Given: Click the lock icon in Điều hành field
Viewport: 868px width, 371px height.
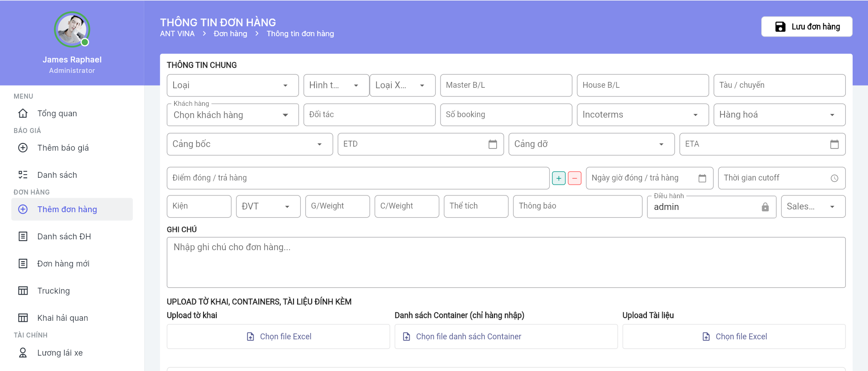Looking at the screenshot, I should coord(765,207).
